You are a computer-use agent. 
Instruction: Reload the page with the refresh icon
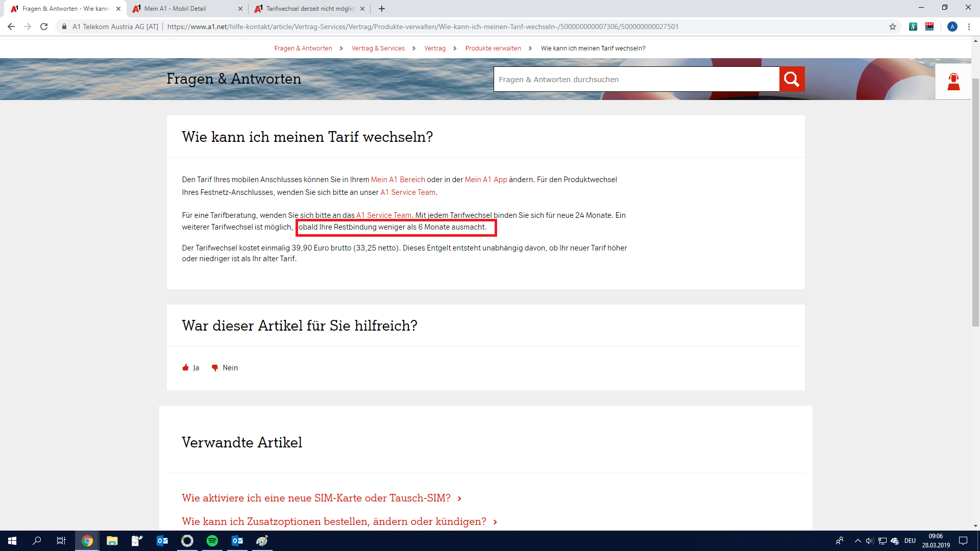click(x=44, y=27)
